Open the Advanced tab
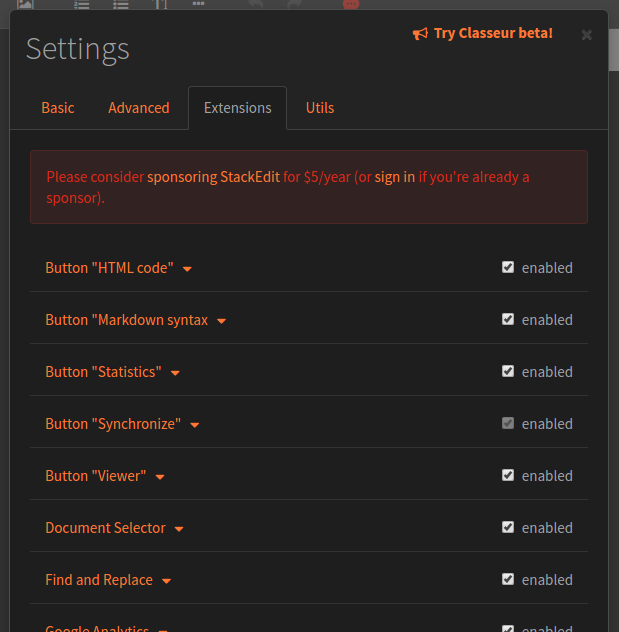Screen dimensions: 619x632 point(139,108)
